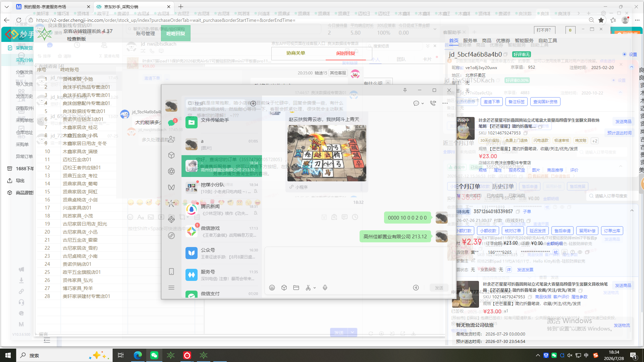Click the 延迟发货 button
Viewport: 644px width, 362px height.
point(538,231)
